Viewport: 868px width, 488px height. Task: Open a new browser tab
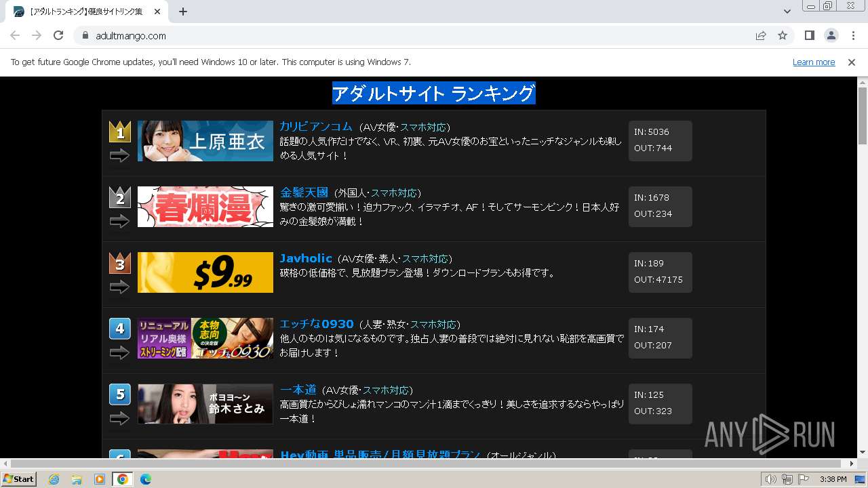(183, 12)
